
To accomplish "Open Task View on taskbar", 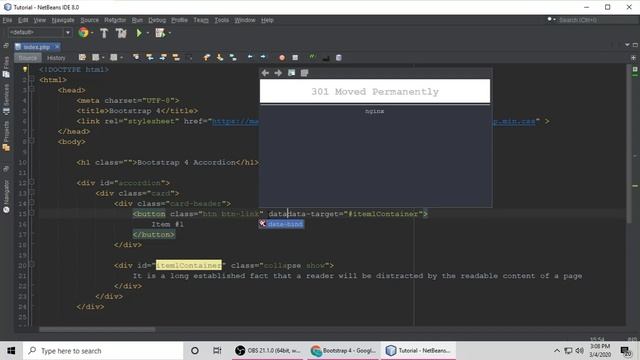I will click(217, 351).
